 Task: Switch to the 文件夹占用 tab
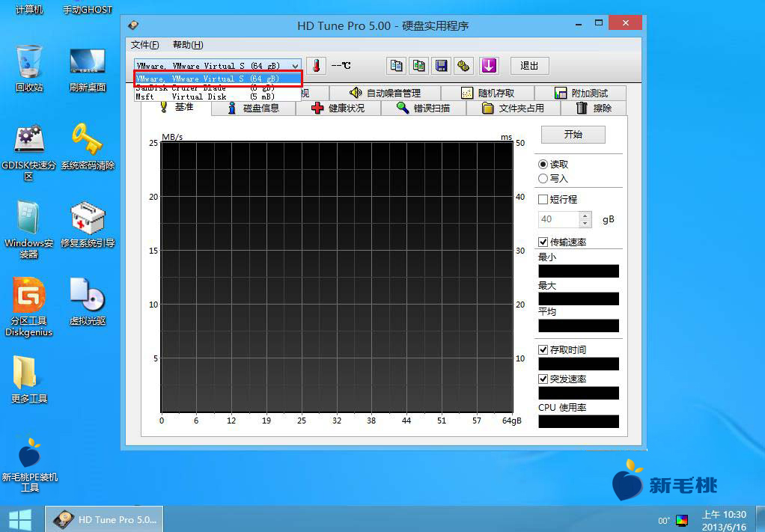coord(513,108)
